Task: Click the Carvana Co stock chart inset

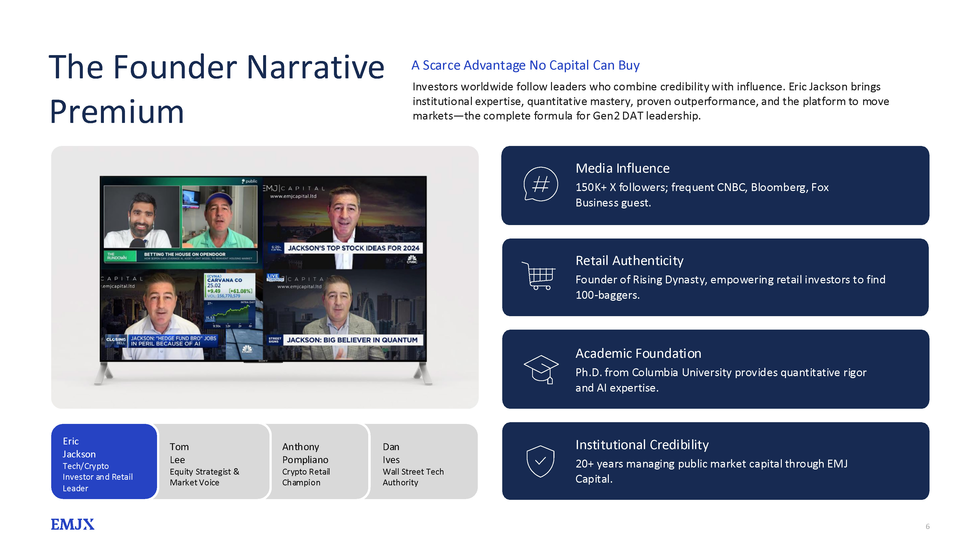Action: [230, 300]
